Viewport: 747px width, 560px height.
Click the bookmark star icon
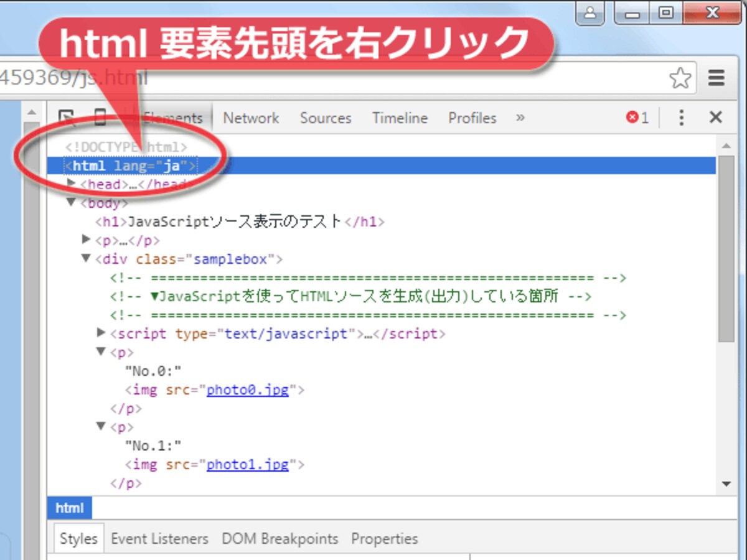(x=680, y=78)
